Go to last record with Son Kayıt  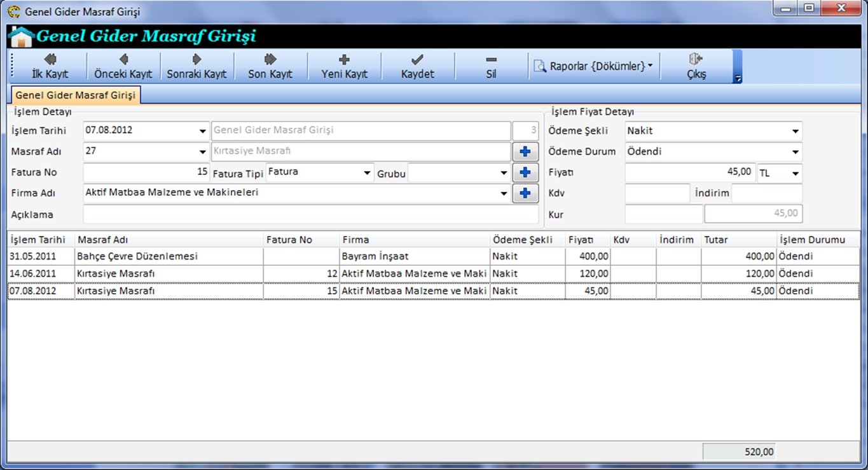tap(270, 66)
